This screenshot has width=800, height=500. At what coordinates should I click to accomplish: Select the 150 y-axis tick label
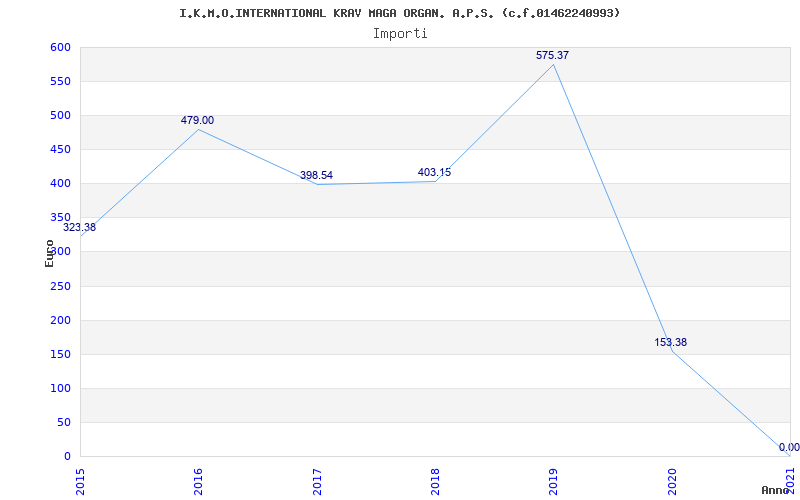pyautogui.click(x=60, y=355)
